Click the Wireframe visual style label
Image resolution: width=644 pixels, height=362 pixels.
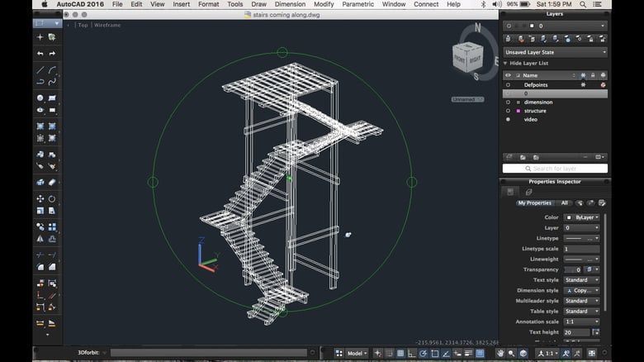click(x=107, y=25)
